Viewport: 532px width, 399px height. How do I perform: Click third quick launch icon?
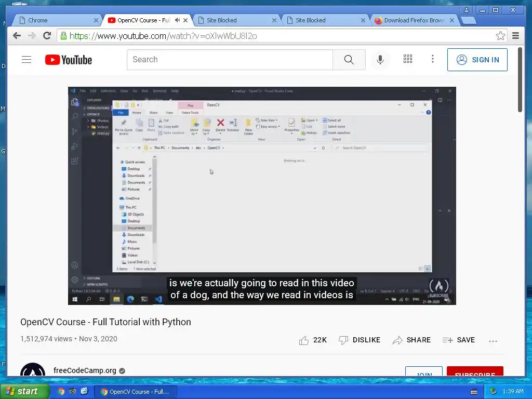(x=84, y=391)
